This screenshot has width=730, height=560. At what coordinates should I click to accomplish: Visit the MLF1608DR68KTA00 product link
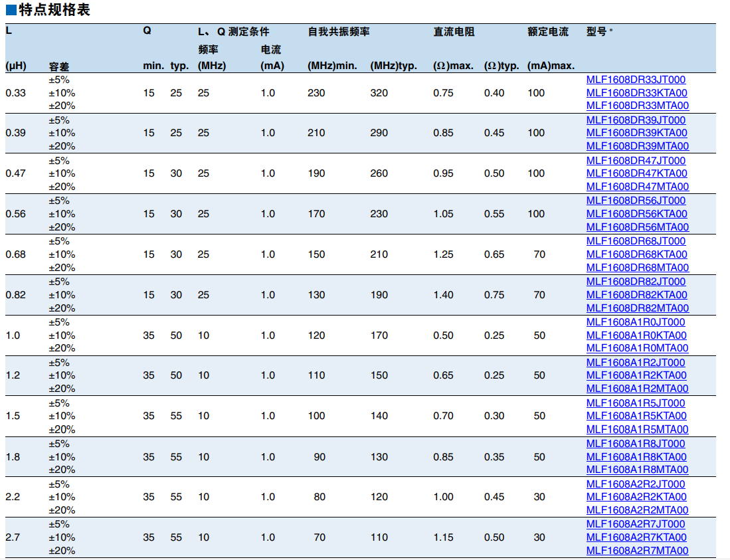[636, 254]
